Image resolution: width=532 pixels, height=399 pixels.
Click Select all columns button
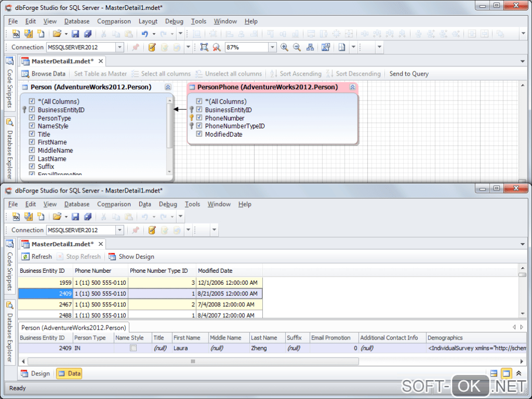pos(161,74)
